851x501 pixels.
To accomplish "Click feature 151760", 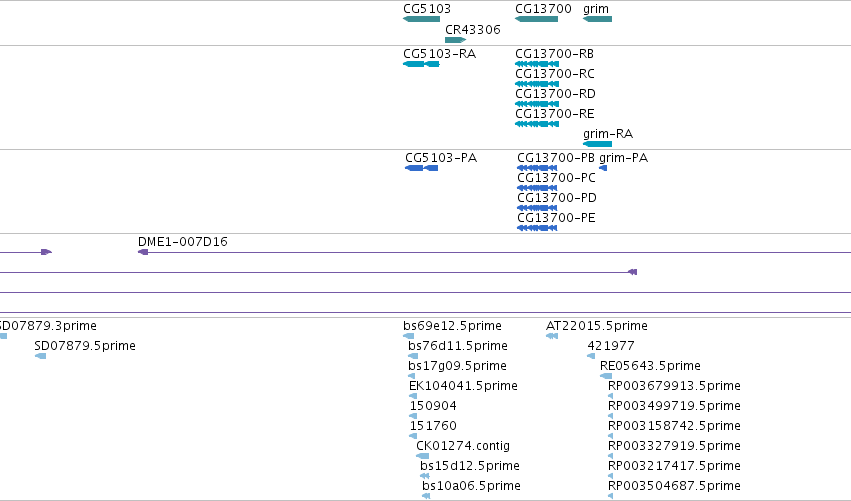I will tap(413, 436).
